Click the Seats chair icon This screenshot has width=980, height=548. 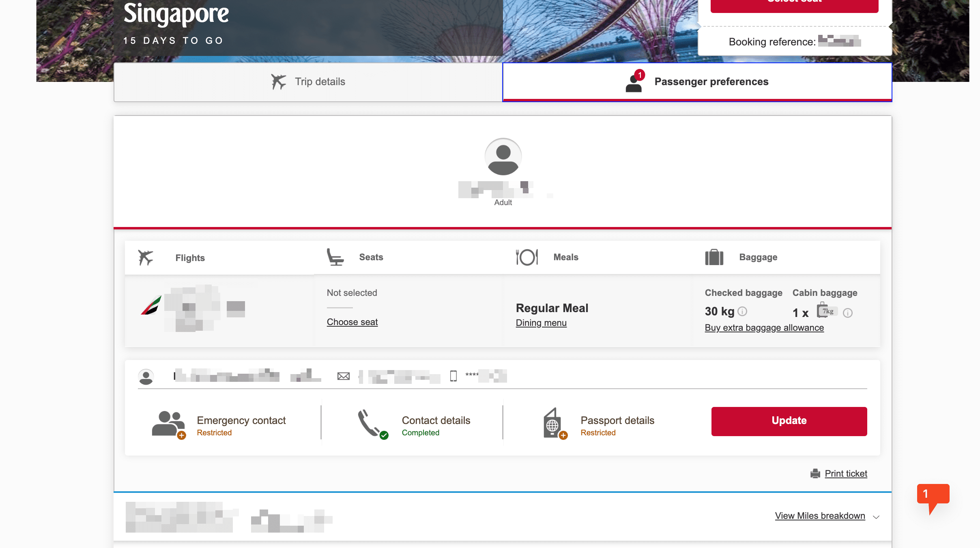coord(335,257)
